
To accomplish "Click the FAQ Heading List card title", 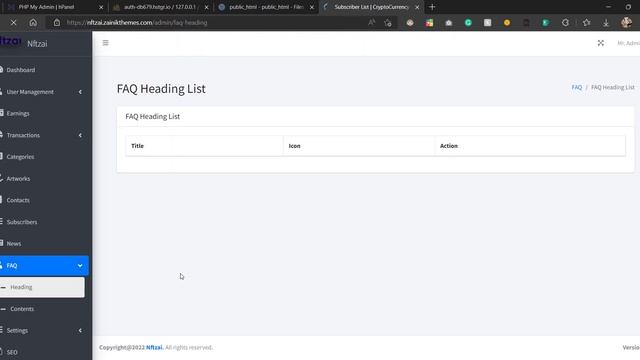I will pyautogui.click(x=153, y=116).
